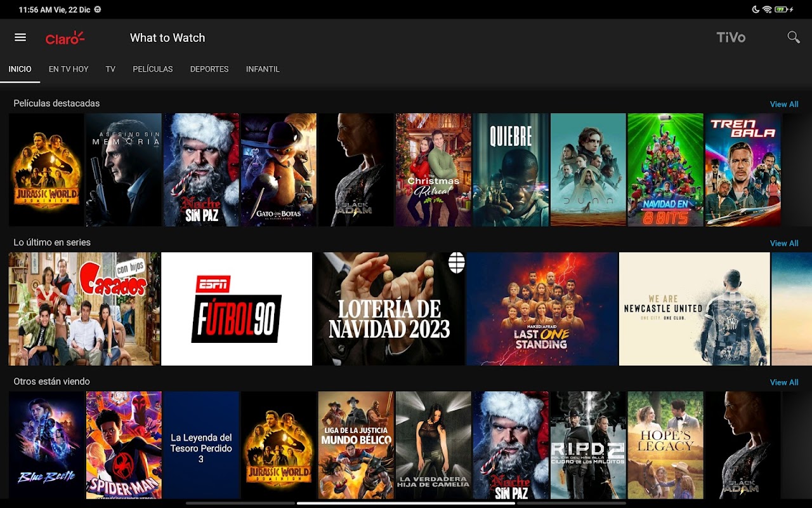Open the Blue Beetle poster

[46, 445]
